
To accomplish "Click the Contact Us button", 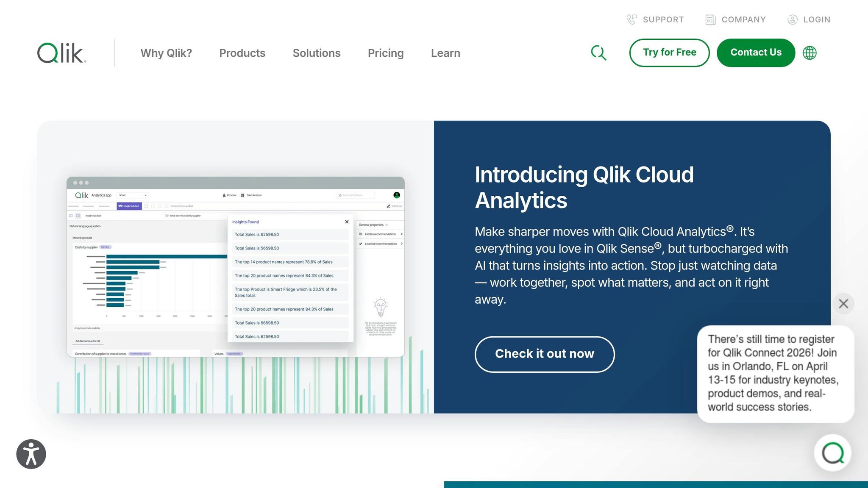I will 756,53.
